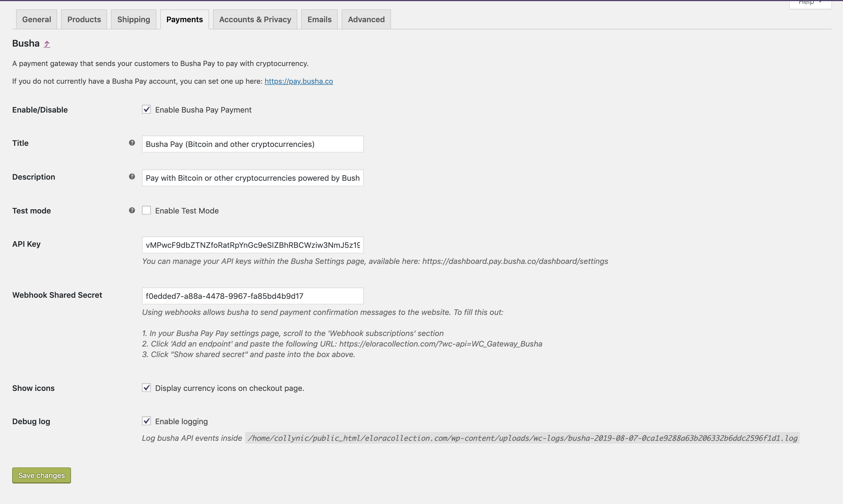Toggle the Enable logging checkbox
Screen dimensions: 843x504
146,421
